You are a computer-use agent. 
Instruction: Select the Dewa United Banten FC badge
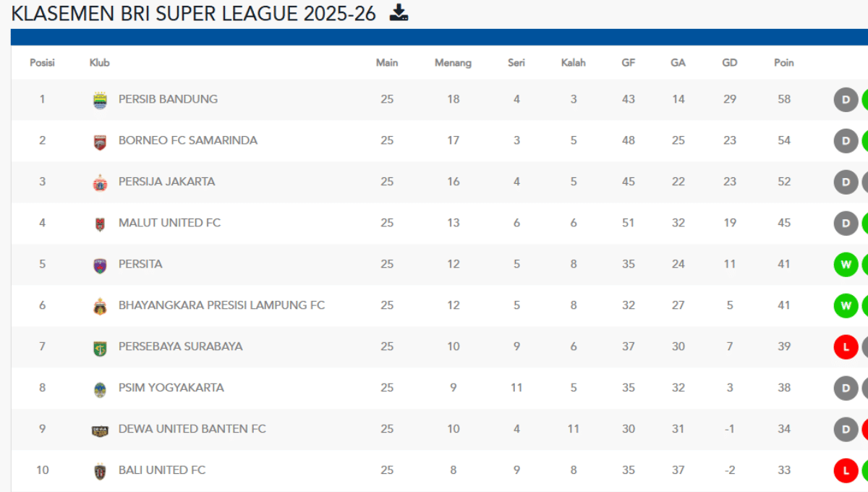98,428
